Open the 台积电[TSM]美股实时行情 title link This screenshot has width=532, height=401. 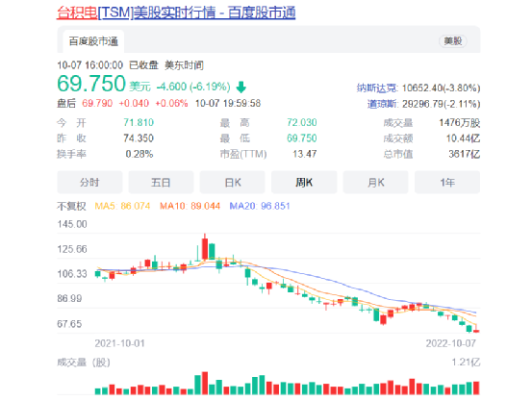coord(176,13)
